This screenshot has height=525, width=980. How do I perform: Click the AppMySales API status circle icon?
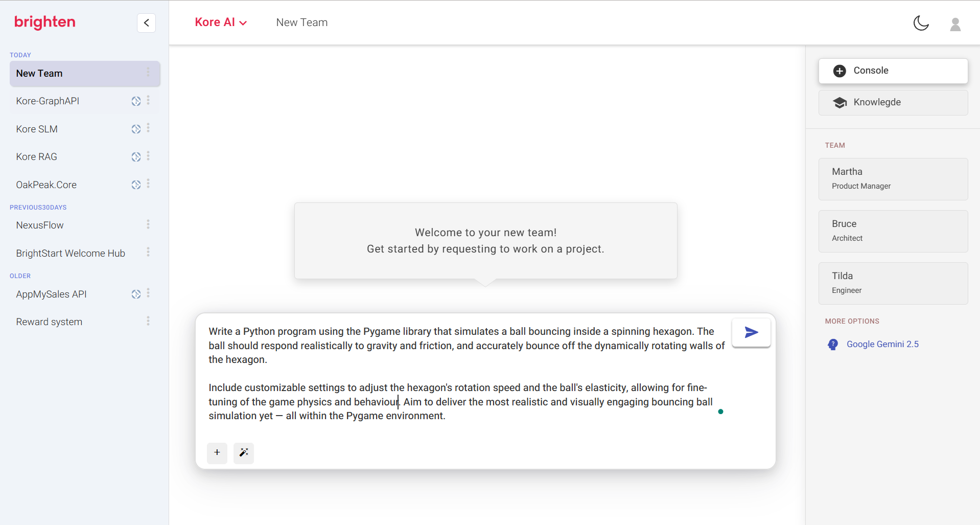(x=136, y=294)
